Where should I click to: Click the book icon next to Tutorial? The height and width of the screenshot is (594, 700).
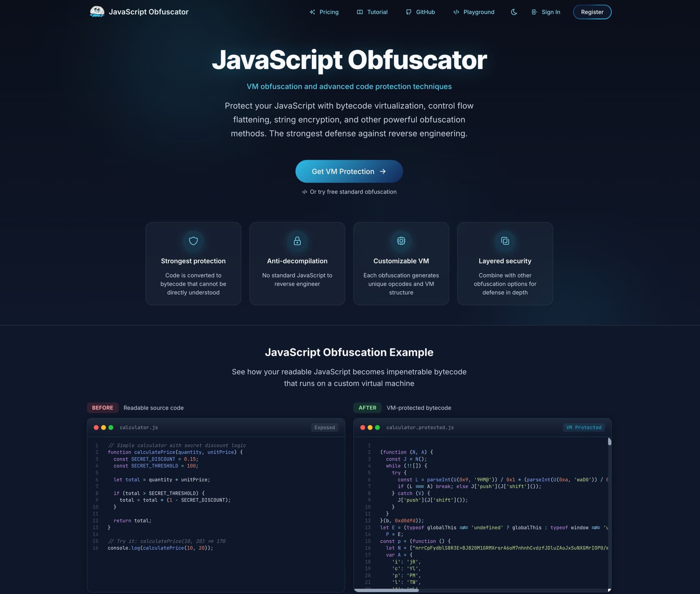click(x=359, y=12)
